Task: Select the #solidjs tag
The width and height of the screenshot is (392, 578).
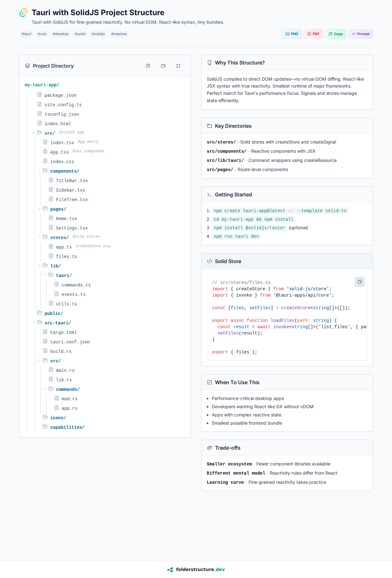Action: click(x=98, y=34)
